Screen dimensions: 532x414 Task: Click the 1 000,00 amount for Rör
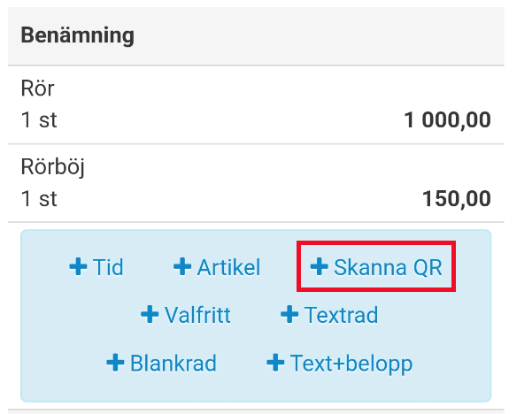point(447,120)
